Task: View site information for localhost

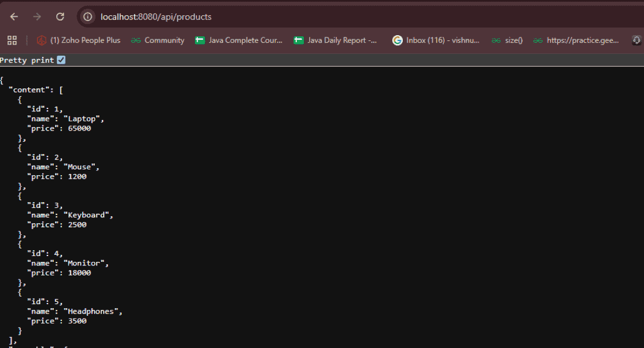Action: pyautogui.click(x=87, y=17)
